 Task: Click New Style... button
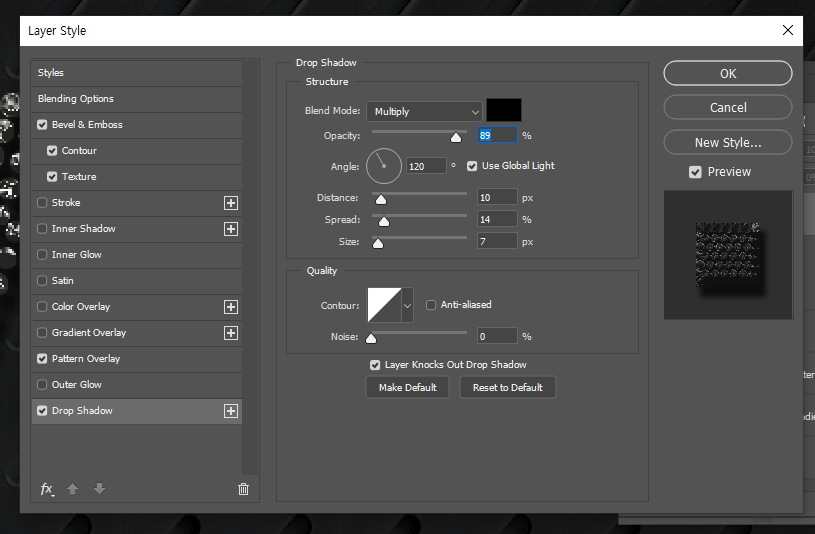728,142
